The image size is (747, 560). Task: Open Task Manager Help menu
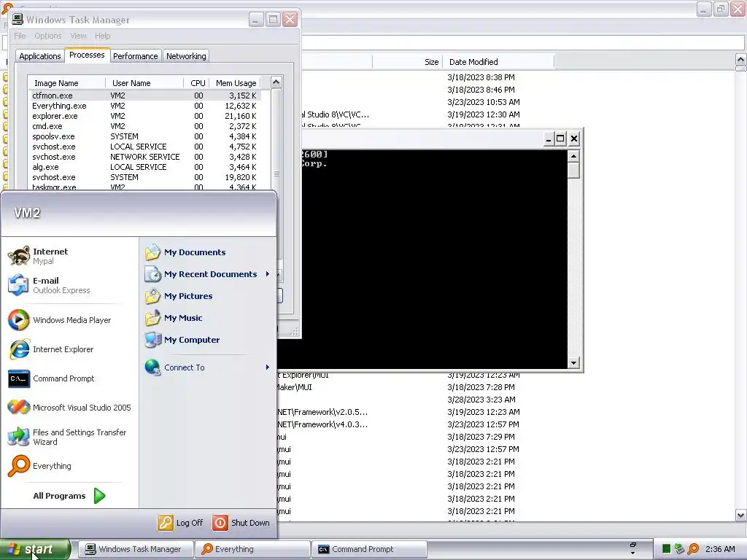pos(102,36)
